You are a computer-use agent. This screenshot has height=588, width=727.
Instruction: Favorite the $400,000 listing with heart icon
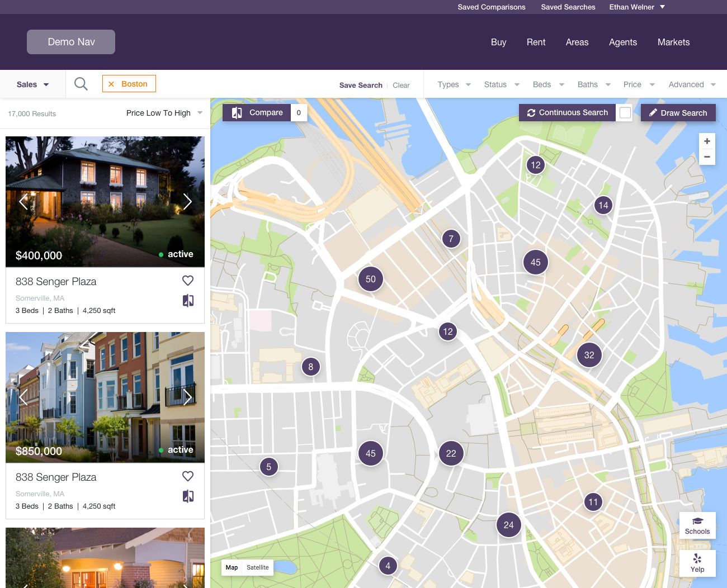pos(188,281)
